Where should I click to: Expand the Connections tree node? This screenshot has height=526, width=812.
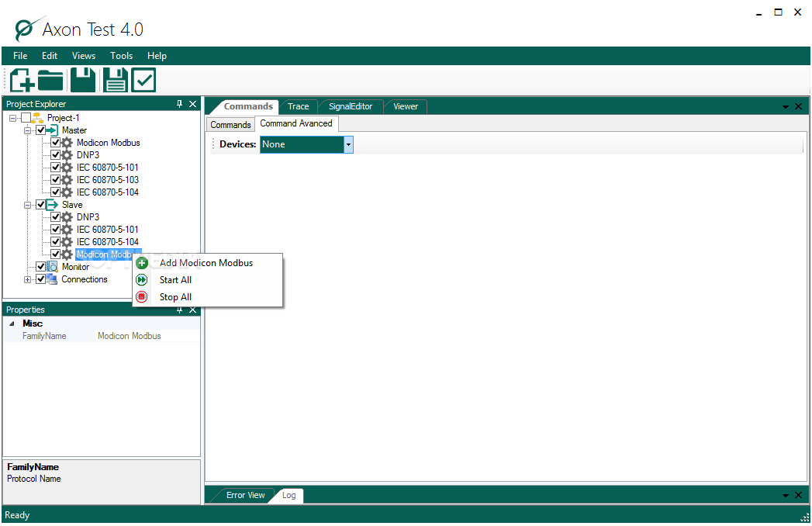pyautogui.click(x=27, y=280)
